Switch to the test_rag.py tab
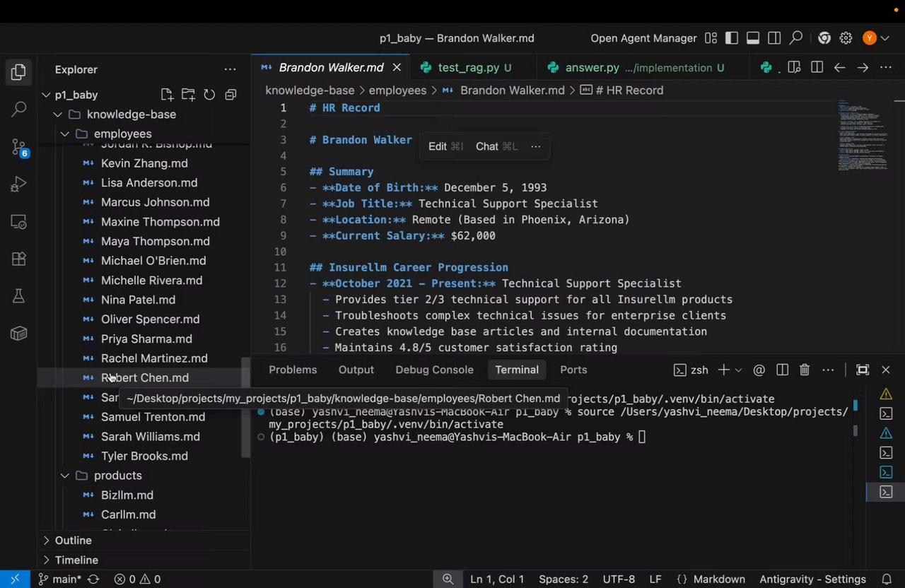The image size is (905, 588). [474, 68]
